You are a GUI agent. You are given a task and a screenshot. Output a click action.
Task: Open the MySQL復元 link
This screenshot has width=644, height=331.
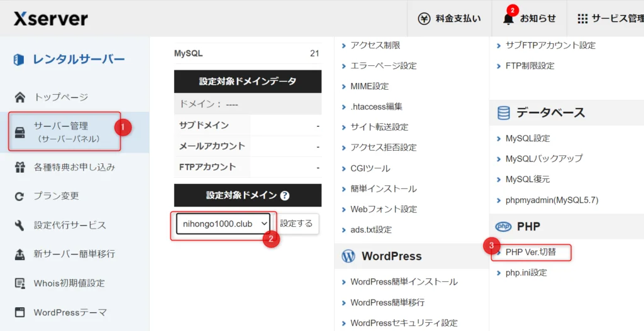(x=528, y=179)
